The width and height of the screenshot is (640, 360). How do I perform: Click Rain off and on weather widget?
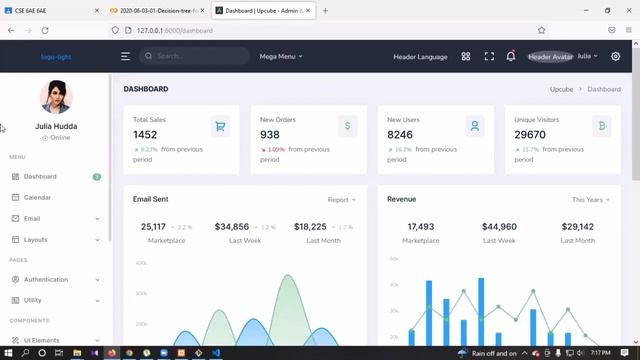pyautogui.click(x=488, y=353)
